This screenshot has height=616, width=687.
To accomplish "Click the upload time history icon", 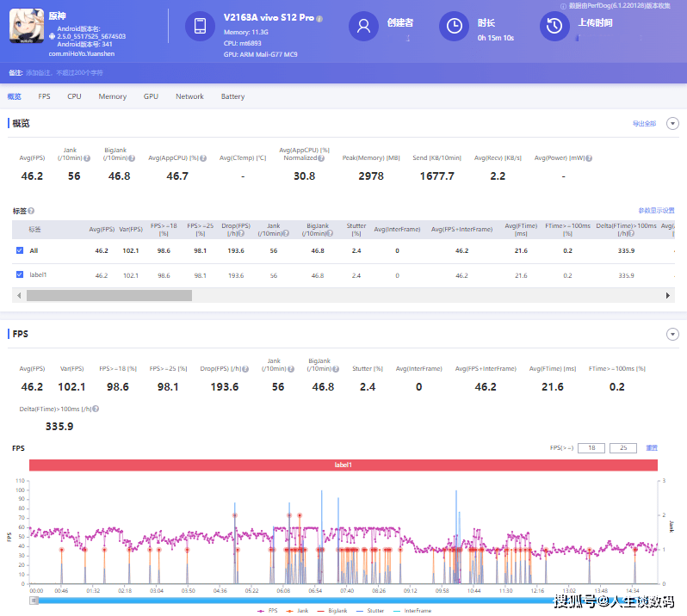I will click(554, 26).
